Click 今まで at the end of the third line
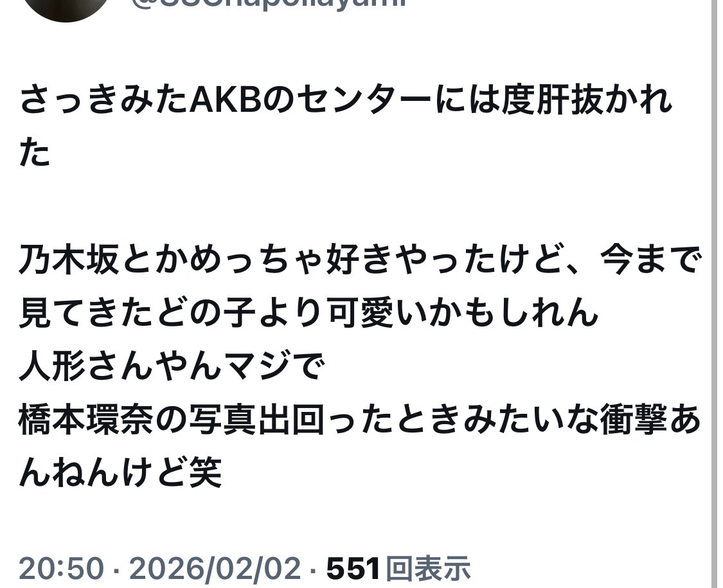The height and width of the screenshot is (588, 723). pyautogui.click(x=651, y=260)
